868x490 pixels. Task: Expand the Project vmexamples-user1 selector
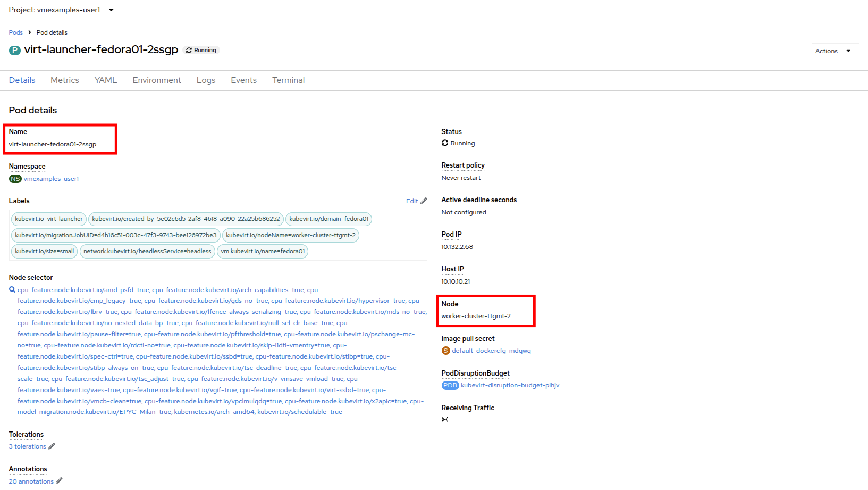click(61, 10)
